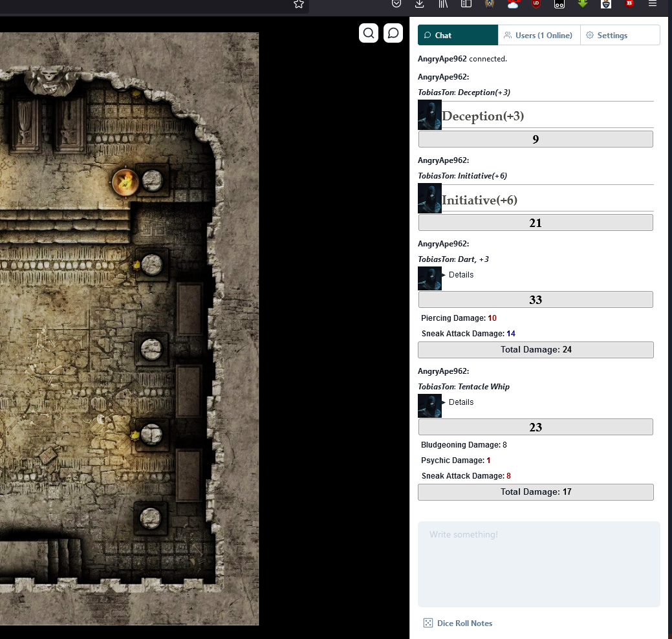Open the Firefox library icon
The image size is (672, 639).
(x=442, y=5)
